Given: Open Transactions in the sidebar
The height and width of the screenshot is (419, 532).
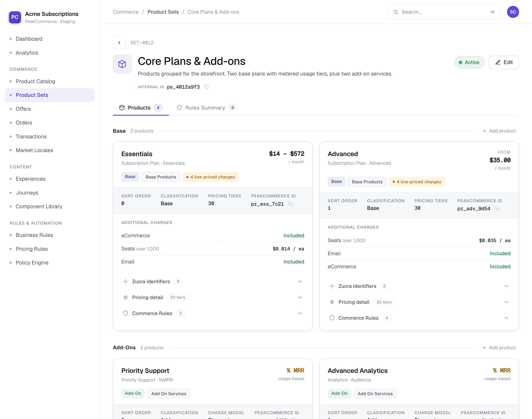Looking at the screenshot, I should tap(50, 136).
